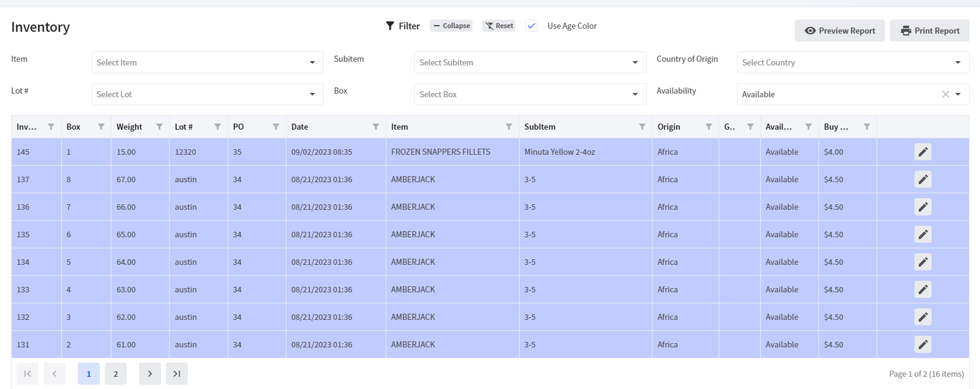Click edit pencil for inventory 134
Image resolution: width=980 pixels, height=389 pixels.
point(922,262)
